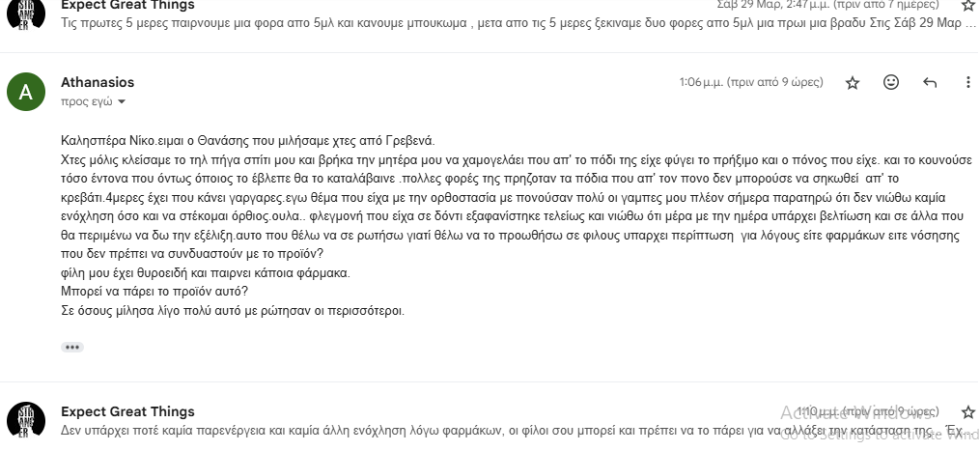Click sender name Athanasios
This screenshot has width=980, height=451.
click(98, 82)
